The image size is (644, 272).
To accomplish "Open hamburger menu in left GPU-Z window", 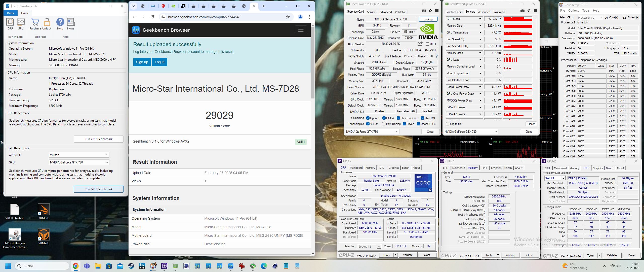I will 437,11.
